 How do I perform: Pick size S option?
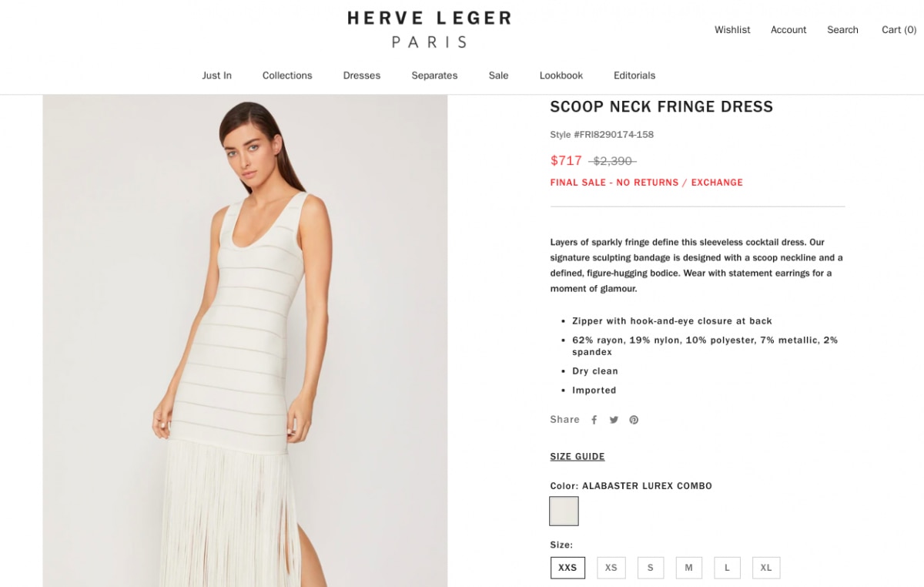point(650,568)
